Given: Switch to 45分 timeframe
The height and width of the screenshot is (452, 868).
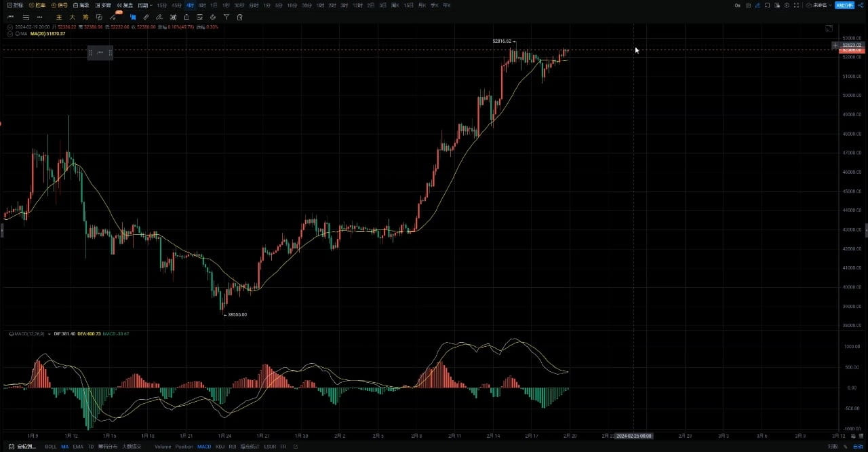Looking at the screenshot, I should tap(176, 5).
